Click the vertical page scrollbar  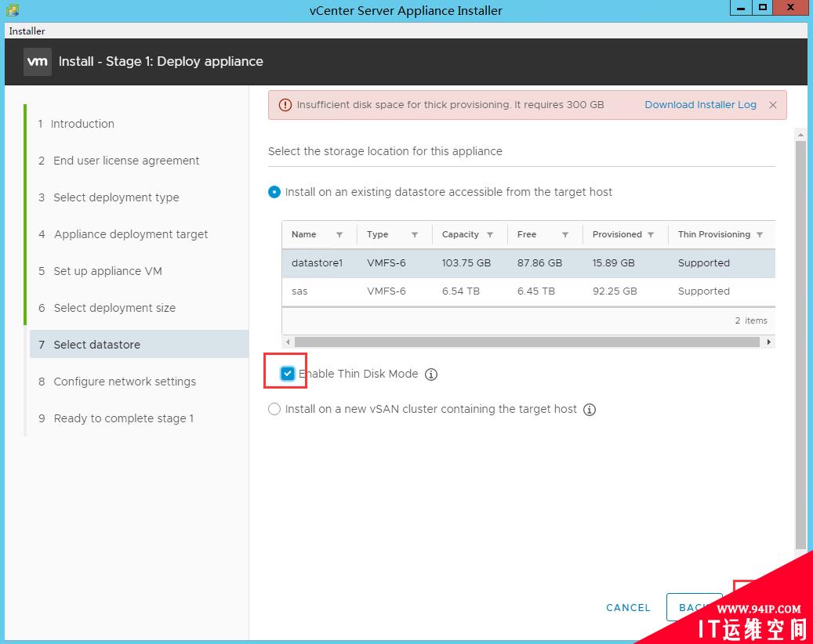coord(800,345)
